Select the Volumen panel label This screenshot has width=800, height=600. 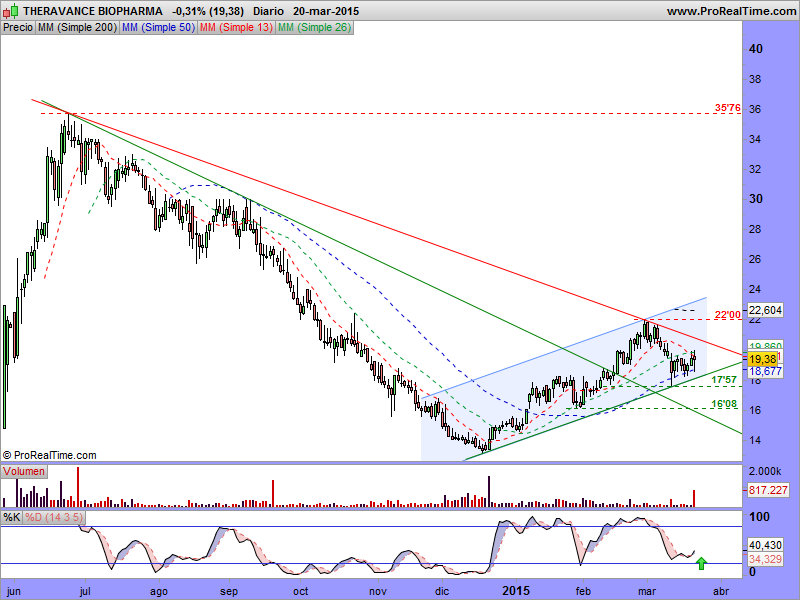(24, 471)
